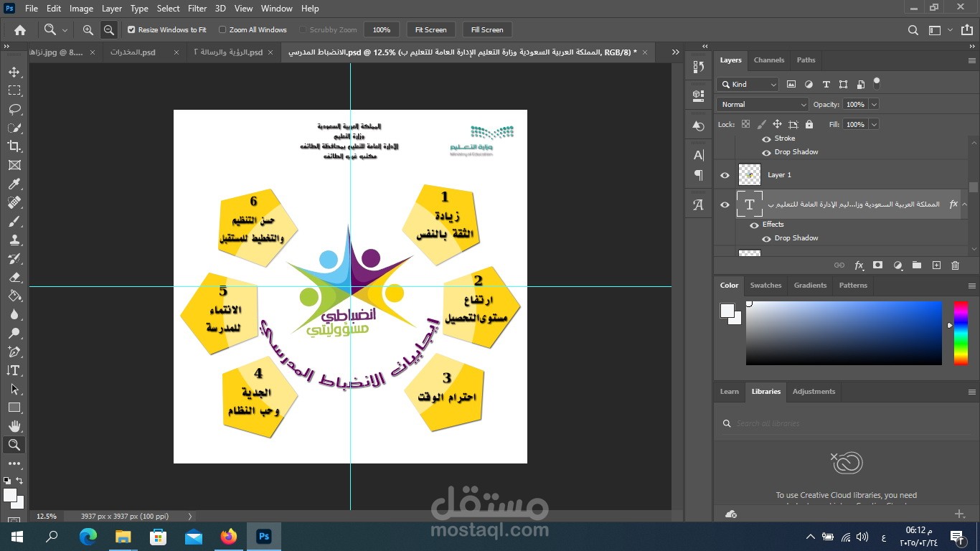
Task: Switch to the Paths tab
Action: [806, 60]
